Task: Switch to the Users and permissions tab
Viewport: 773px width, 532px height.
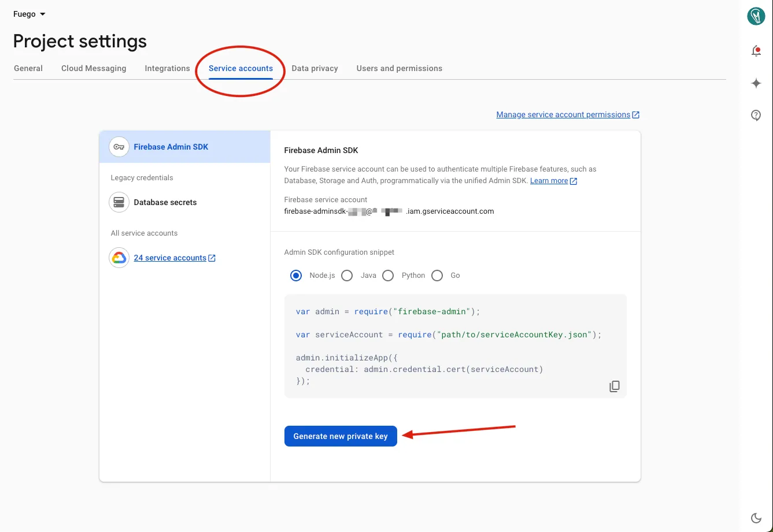Action: coord(399,68)
